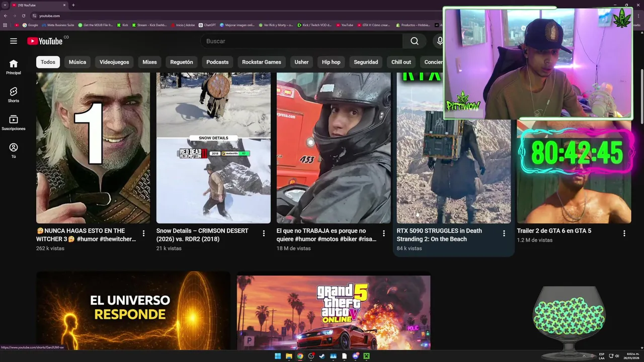Open the site info icon beside the URL
The width and height of the screenshot is (644, 362).
coord(34,16)
